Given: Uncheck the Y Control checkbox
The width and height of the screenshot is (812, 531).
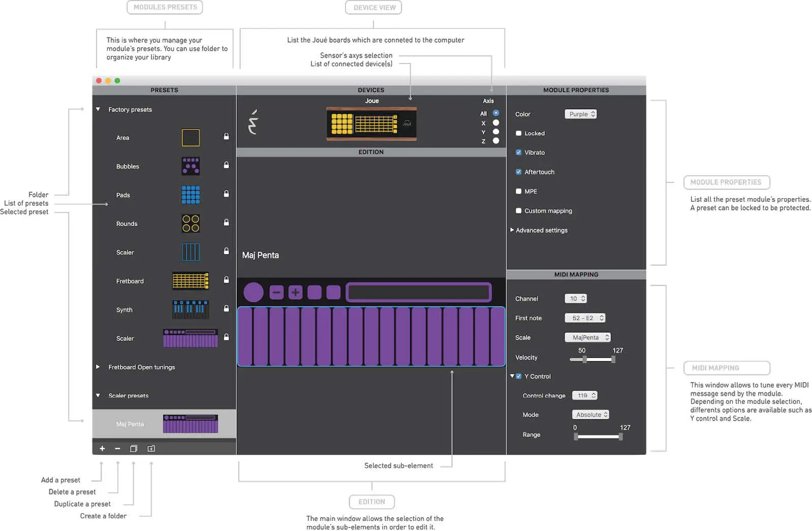Looking at the screenshot, I should click(x=518, y=376).
